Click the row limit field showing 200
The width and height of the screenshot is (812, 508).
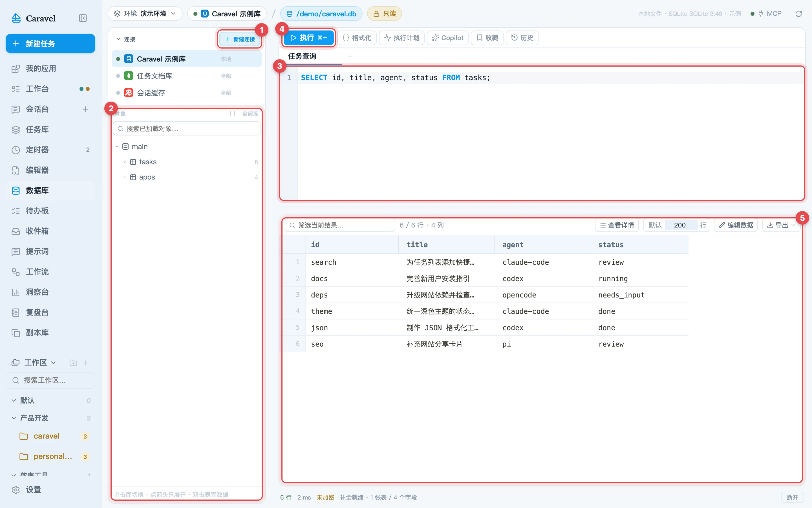[x=681, y=225]
